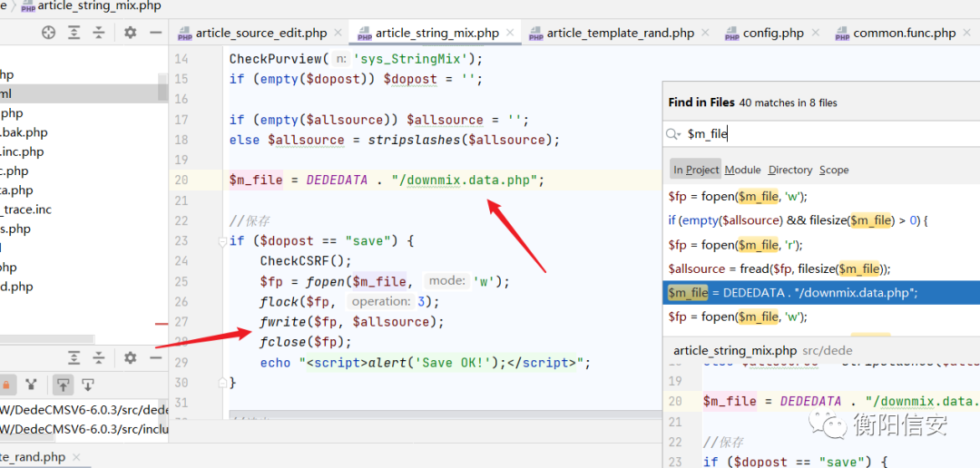
Task: Click stripslashes on line 18 of the editor
Action: [413, 140]
